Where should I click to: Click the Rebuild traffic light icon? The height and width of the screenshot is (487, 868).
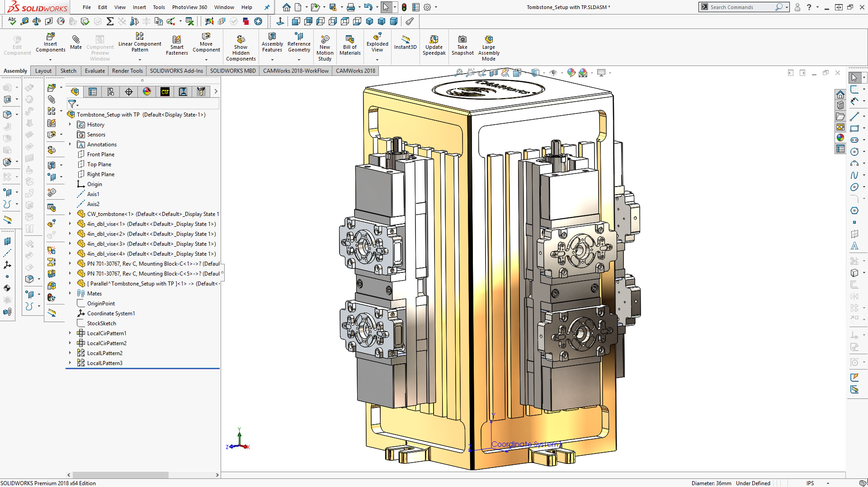click(x=404, y=7)
